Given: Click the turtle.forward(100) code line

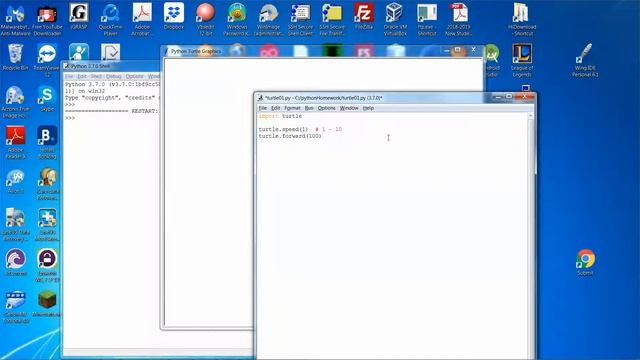Looking at the screenshot, I should coord(290,136).
